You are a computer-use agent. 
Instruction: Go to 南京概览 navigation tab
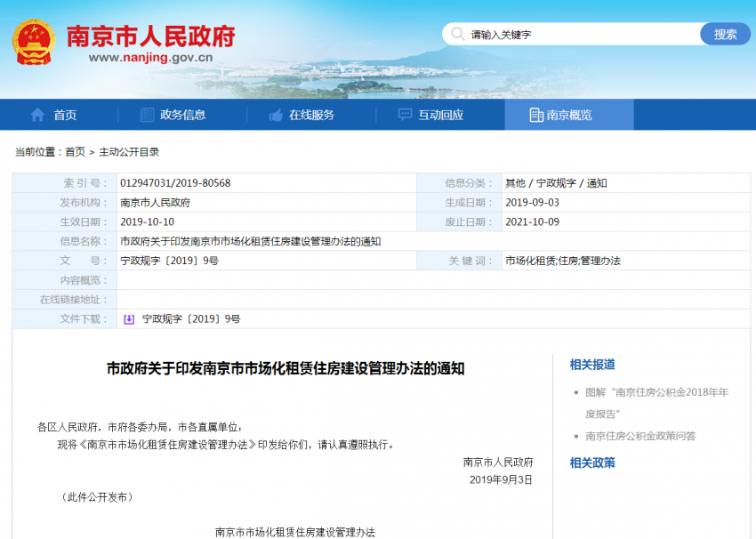click(569, 115)
